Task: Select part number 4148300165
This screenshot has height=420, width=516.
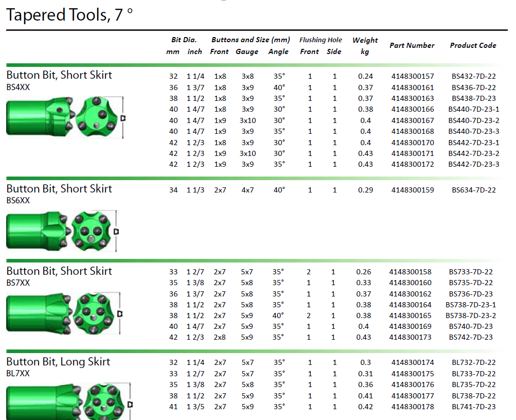Action: coord(412,316)
